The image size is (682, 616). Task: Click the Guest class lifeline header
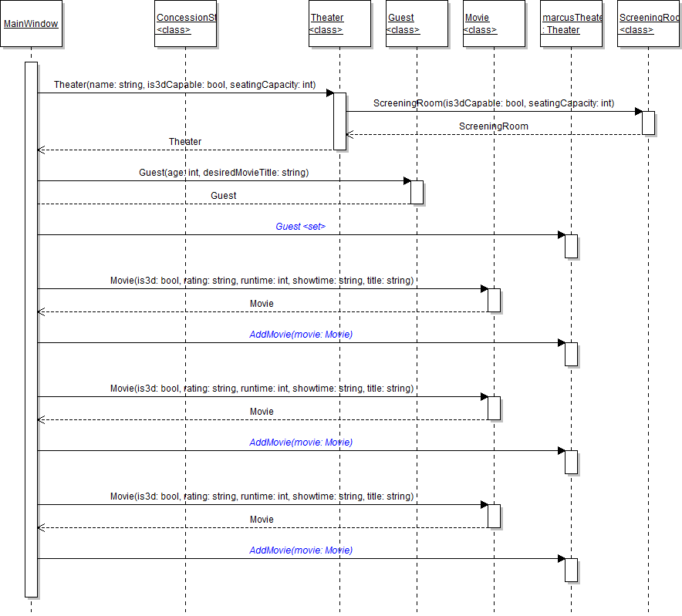[x=417, y=24]
